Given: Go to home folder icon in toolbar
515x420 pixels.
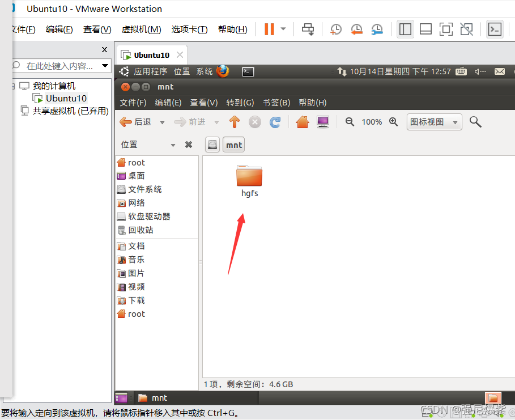Looking at the screenshot, I should tap(303, 122).
